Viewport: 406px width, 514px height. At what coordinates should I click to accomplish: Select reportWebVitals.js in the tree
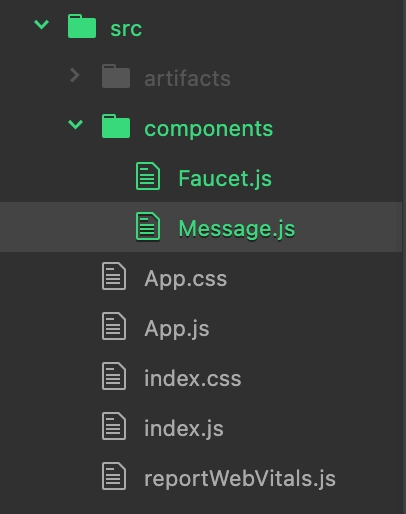(240, 479)
